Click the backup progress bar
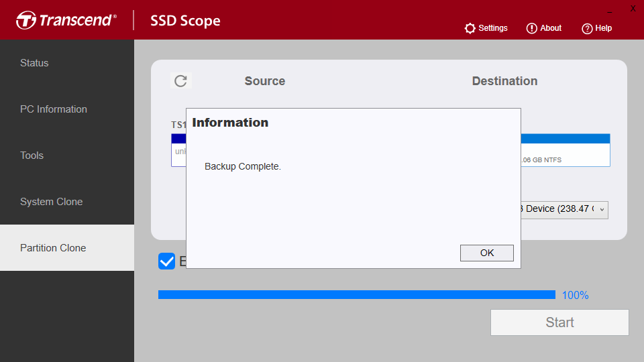Screen dimensions: 644x362 point(356,295)
